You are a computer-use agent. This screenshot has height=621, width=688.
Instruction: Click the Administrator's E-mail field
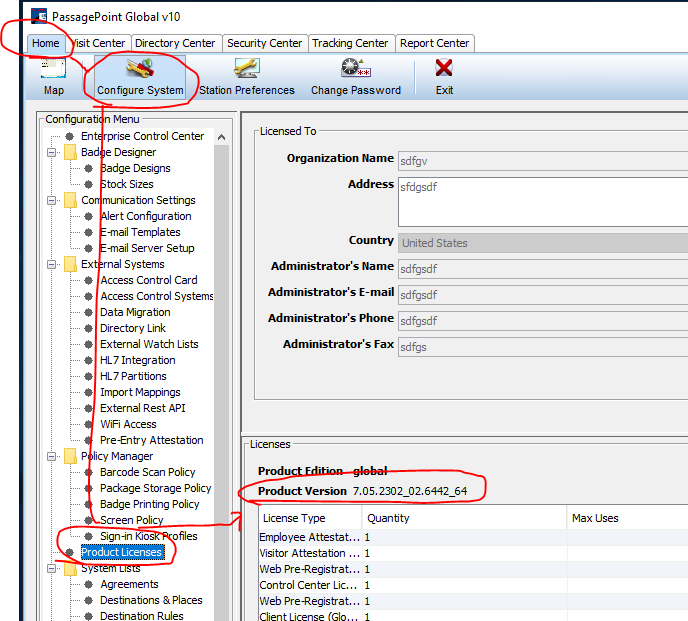[x=543, y=295]
